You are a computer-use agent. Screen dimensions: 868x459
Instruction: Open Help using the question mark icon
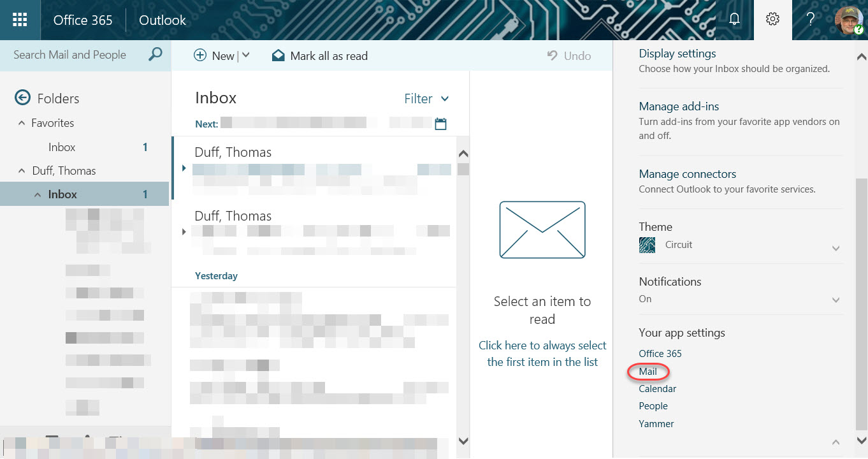point(810,20)
